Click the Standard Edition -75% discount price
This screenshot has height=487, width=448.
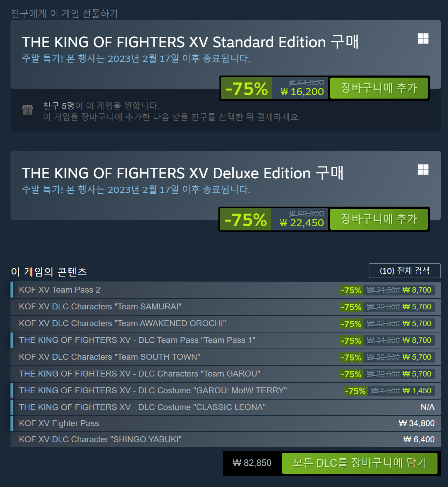tap(247, 88)
